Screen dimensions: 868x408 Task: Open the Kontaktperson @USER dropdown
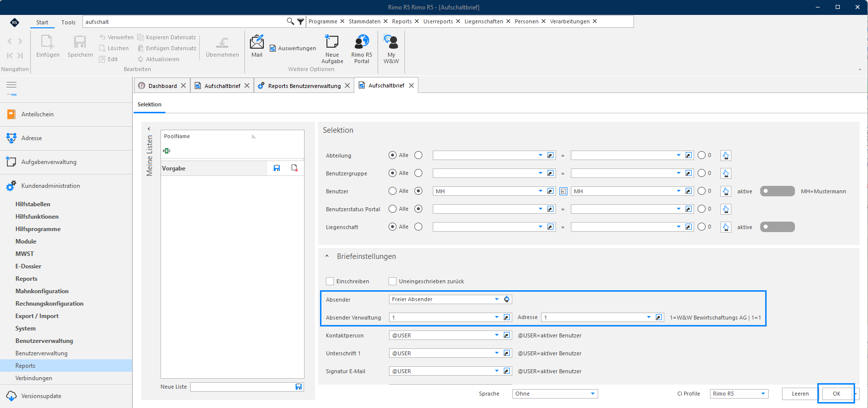click(x=497, y=335)
